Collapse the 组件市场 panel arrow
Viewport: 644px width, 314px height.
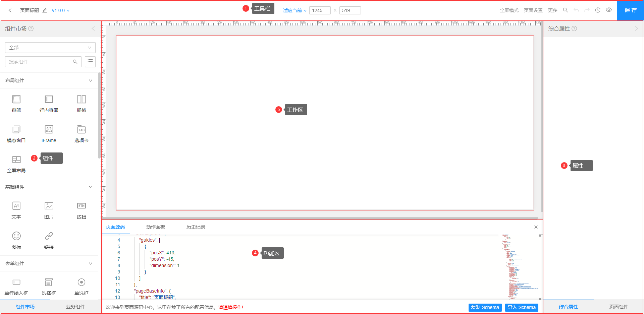[x=93, y=28]
